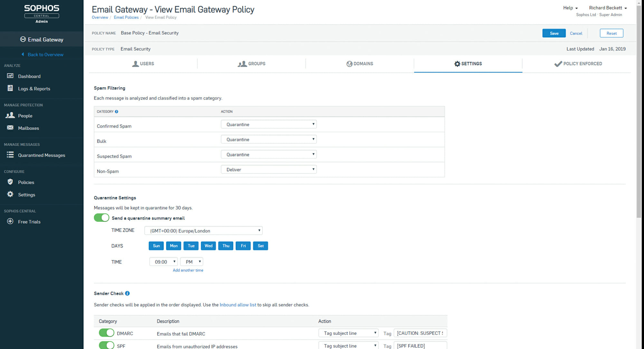Open the Policies page

[26, 182]
